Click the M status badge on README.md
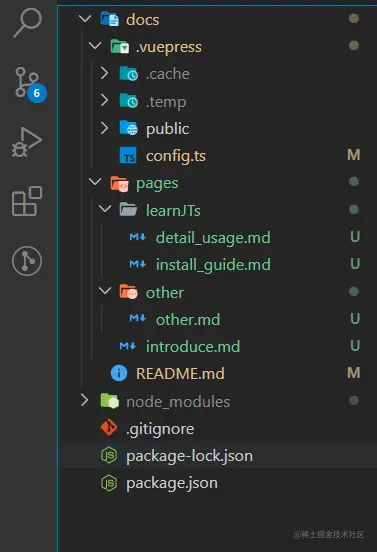Viewport: 377px width, 552px height. click(x=354, y=372)
